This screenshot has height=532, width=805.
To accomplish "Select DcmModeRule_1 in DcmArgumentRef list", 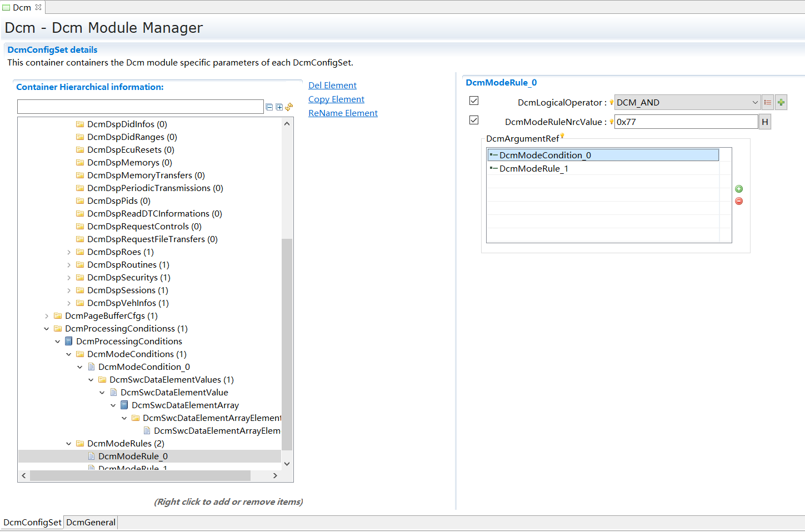I will click(533, 168).
